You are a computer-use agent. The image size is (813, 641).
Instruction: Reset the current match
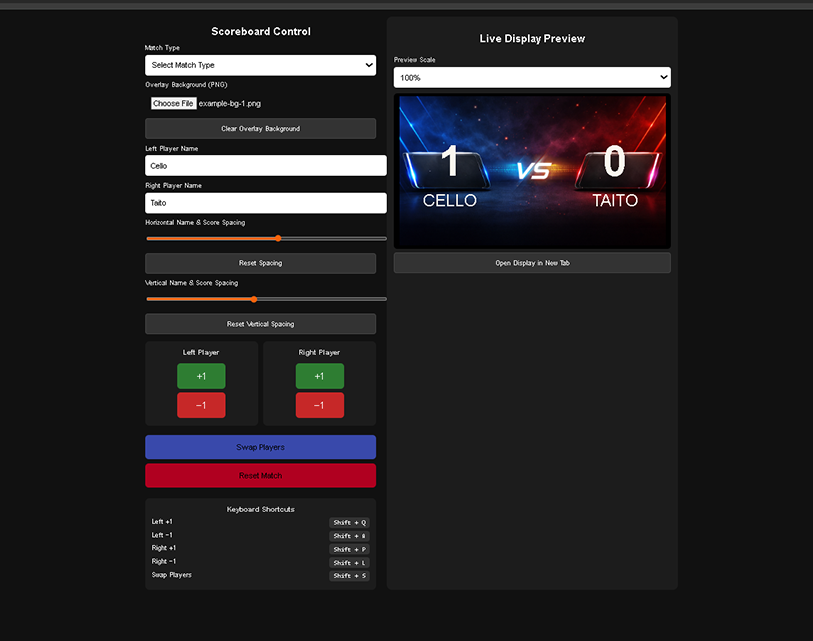click(x=260, y=475)
